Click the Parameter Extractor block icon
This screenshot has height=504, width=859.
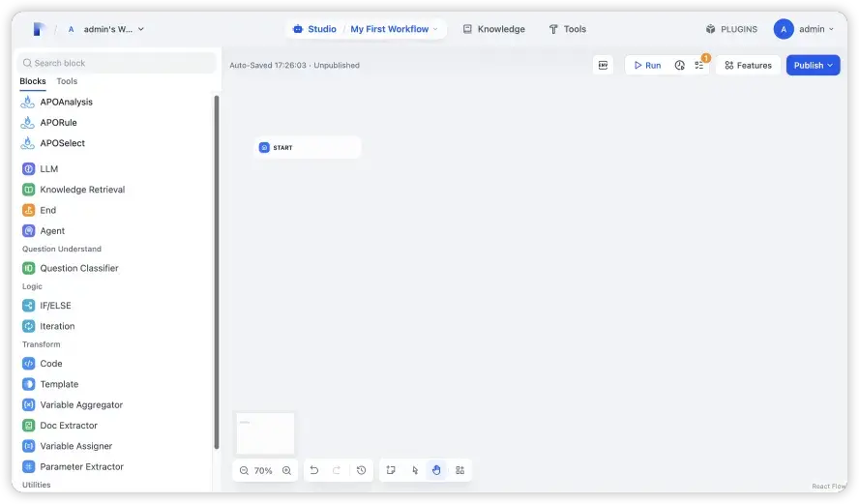click(28, 466)
